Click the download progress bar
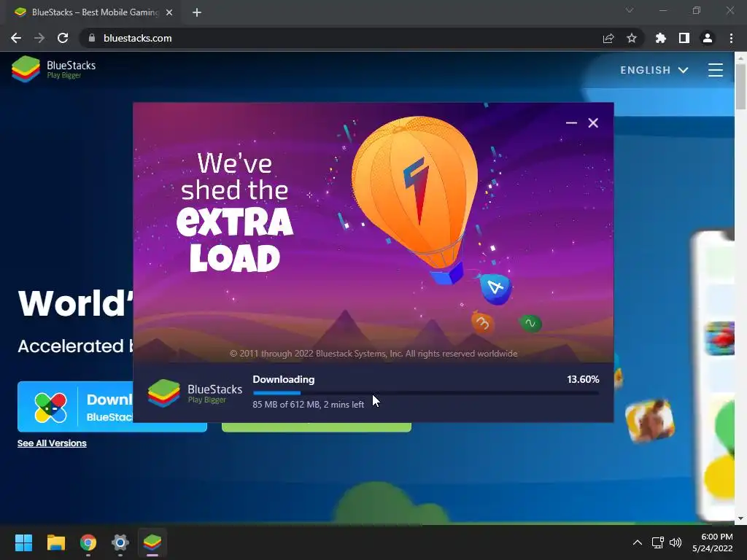The image size is (747, 560). 426,393
